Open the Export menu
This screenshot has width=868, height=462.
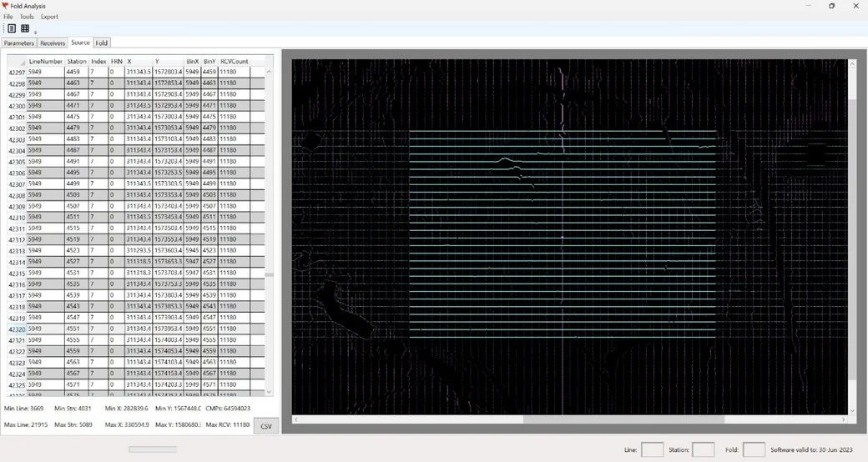(49, 17)
